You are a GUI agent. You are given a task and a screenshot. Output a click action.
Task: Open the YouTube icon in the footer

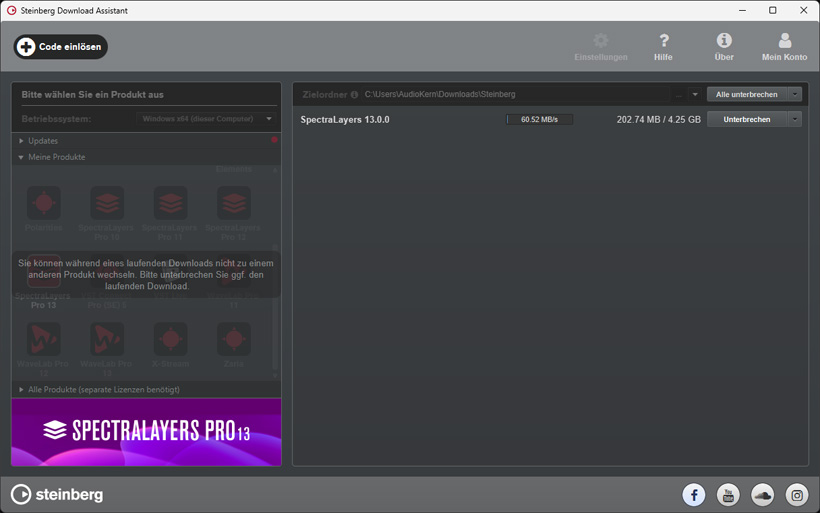[728, 495]
